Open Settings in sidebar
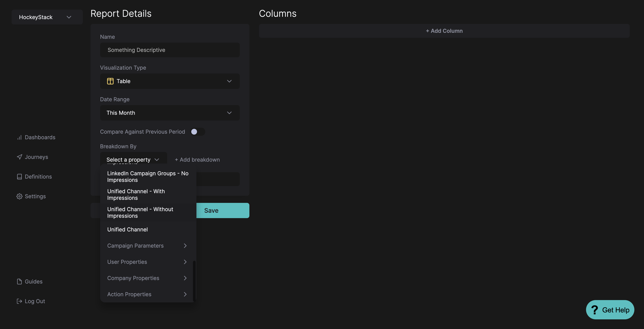The image size is (644, 329). pyautogui.click(x=31, y=196)
